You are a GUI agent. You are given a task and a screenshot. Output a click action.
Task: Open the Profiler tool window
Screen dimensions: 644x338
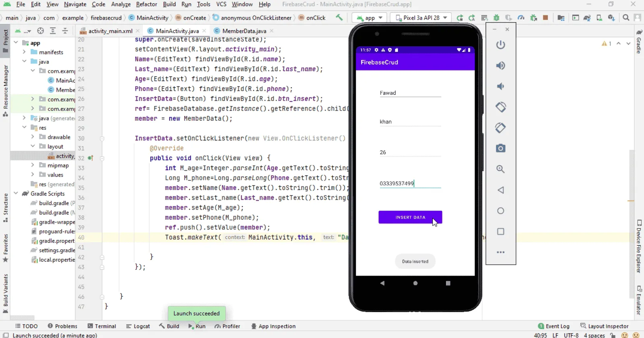coord(227,326)
